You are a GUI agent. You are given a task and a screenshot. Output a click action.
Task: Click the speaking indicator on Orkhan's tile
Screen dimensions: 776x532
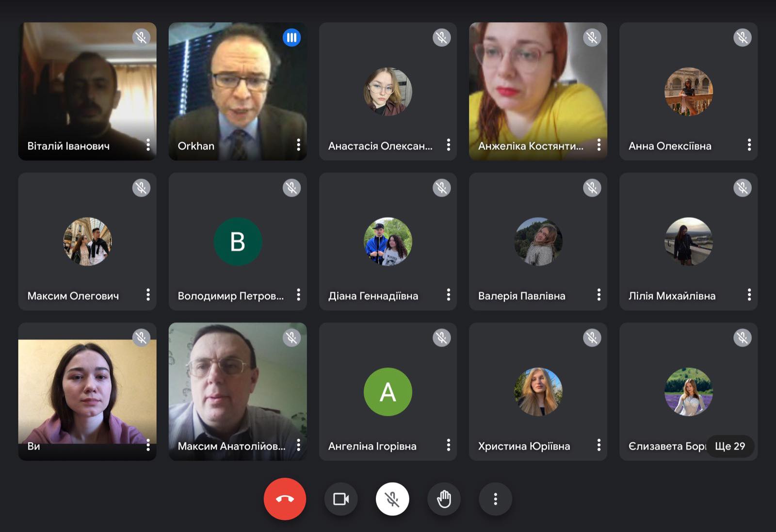[291, 37]
